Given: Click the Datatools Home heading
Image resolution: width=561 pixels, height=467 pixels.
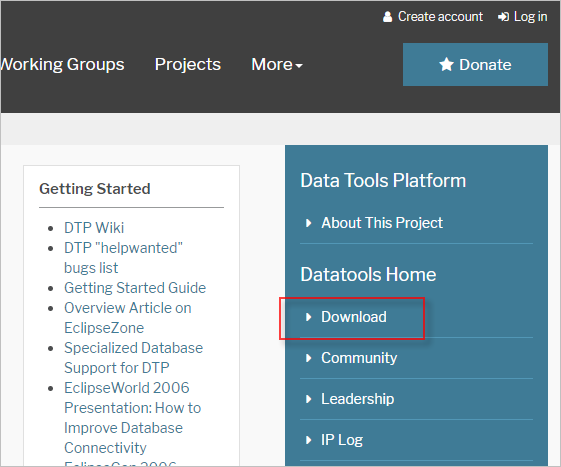Looking at the screenshot, I should [x=368, y=274].
